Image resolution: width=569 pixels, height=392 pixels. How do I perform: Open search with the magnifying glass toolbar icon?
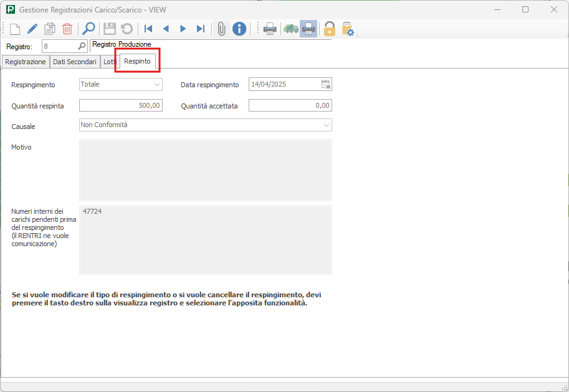coord(88,29)
